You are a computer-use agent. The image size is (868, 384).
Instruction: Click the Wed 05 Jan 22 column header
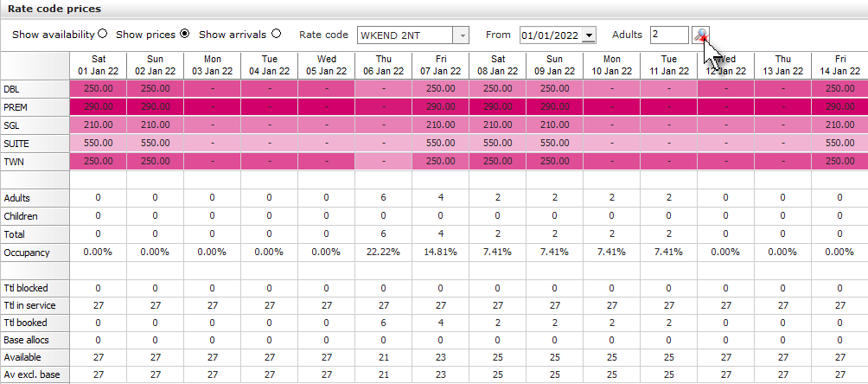click(x=327, y=66)
